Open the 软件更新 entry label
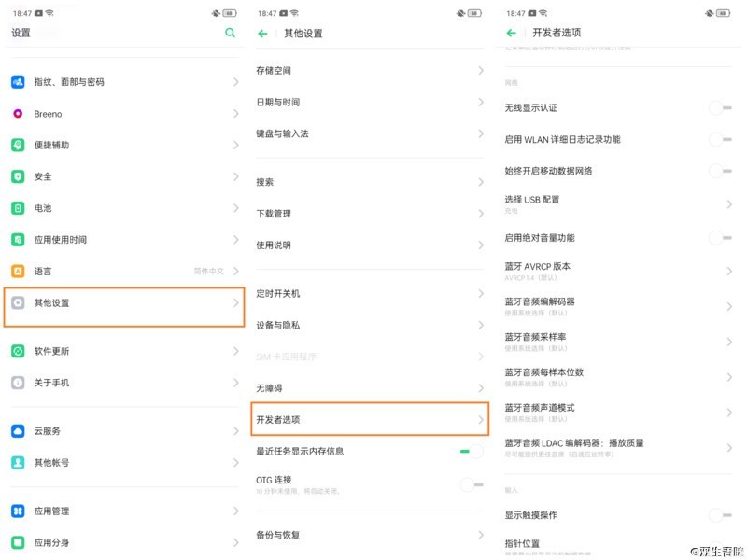 [51, 351]
